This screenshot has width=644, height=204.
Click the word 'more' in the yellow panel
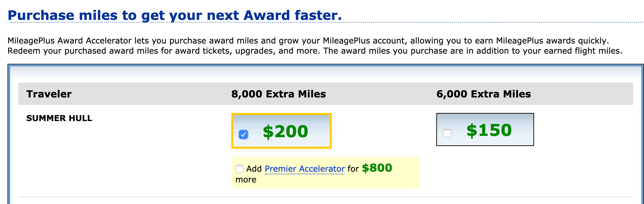pyautogui.click(x=246, y=180)
